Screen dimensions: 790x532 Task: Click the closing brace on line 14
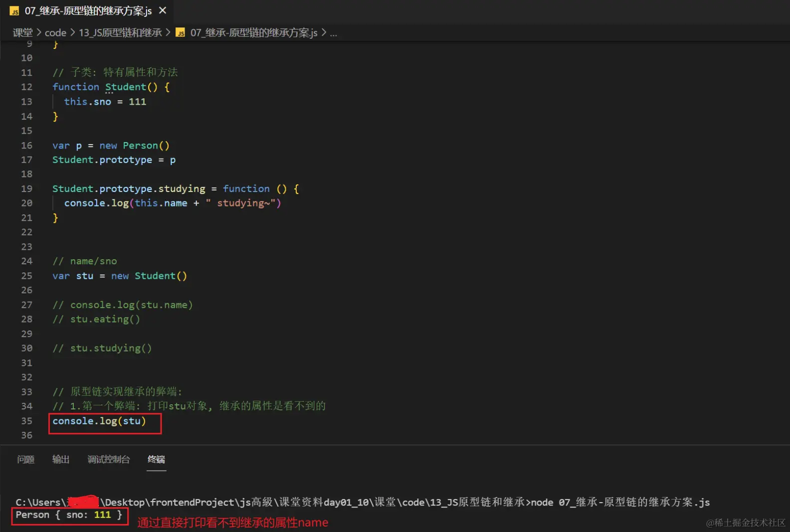[x=55, y=116]
